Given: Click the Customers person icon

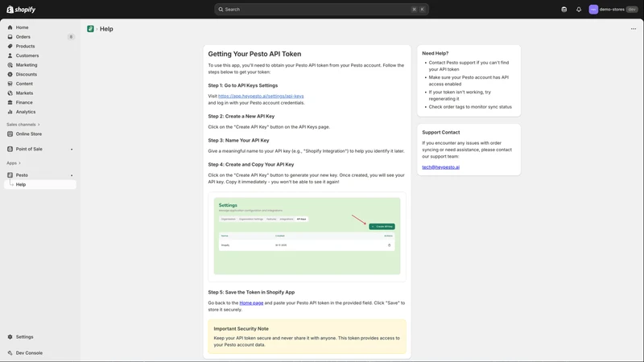Looking at the screenshot, I should pos(10,56).
